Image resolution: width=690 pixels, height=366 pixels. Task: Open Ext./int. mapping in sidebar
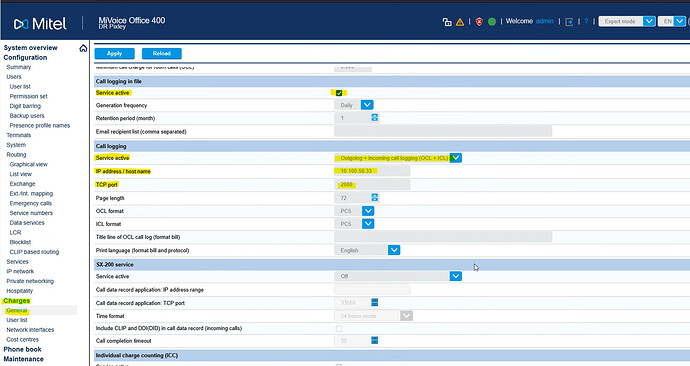(x=31, y=194)
